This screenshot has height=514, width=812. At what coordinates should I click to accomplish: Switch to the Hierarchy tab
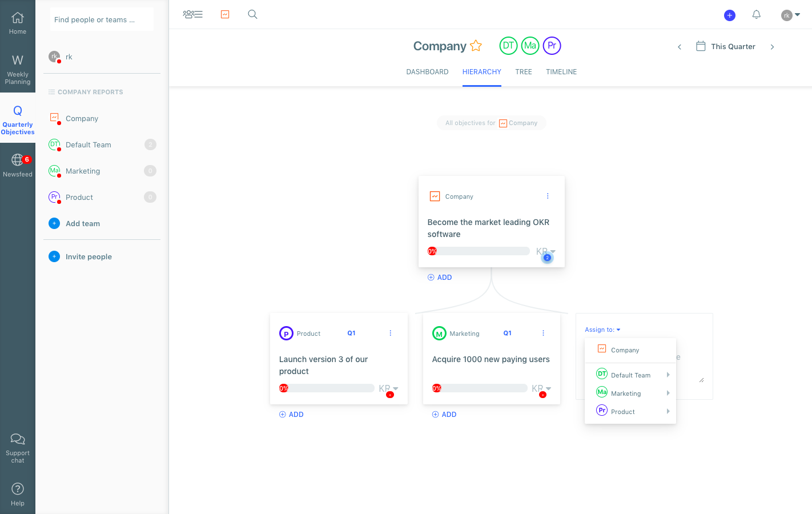tap(482, 72)
